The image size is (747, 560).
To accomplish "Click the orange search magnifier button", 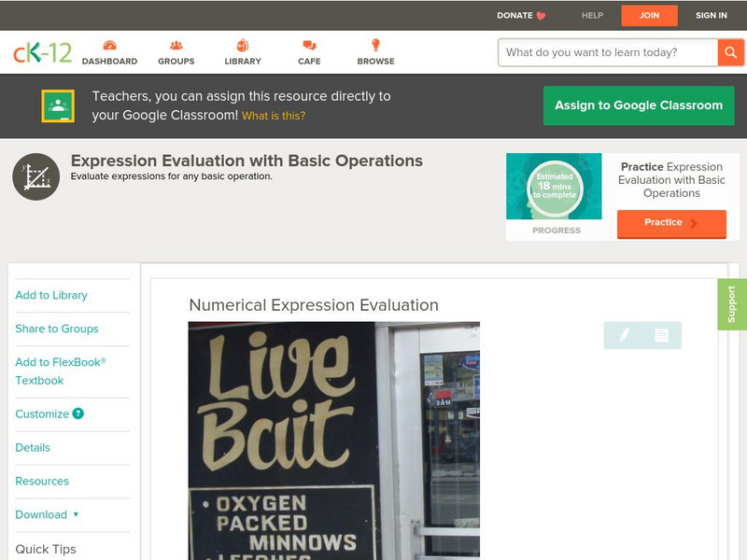I will tap(730, 52).
